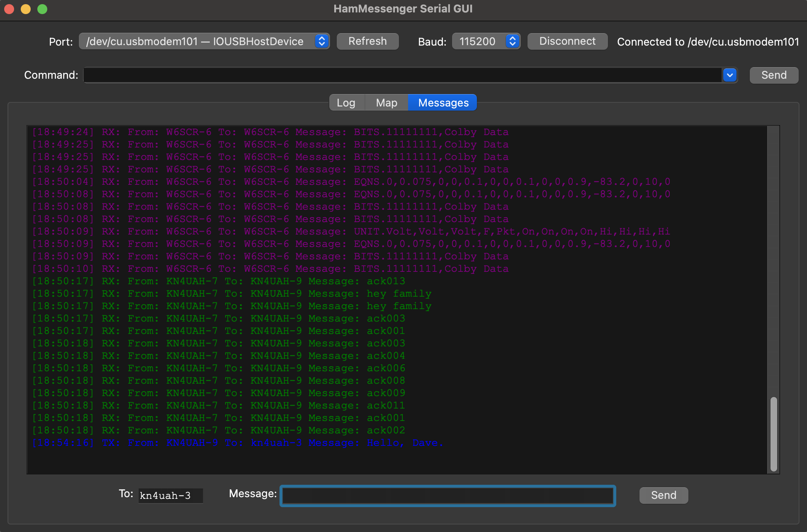Click the 'Port:' label
The height and width of the screenshot is (532, 807).
[x=61, y=42]
